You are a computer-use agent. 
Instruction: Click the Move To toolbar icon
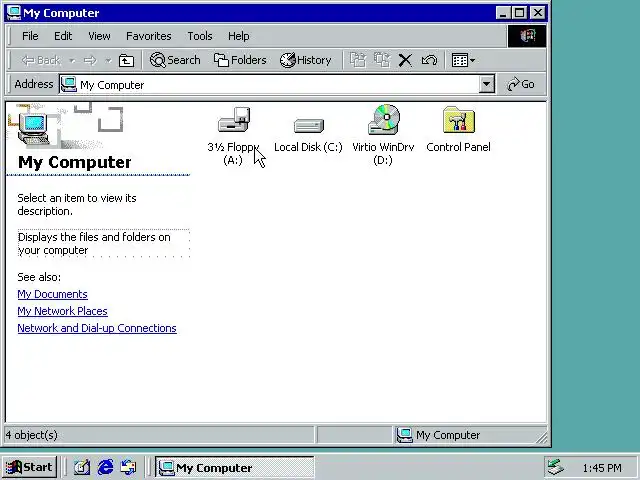[x=358, y=60]
